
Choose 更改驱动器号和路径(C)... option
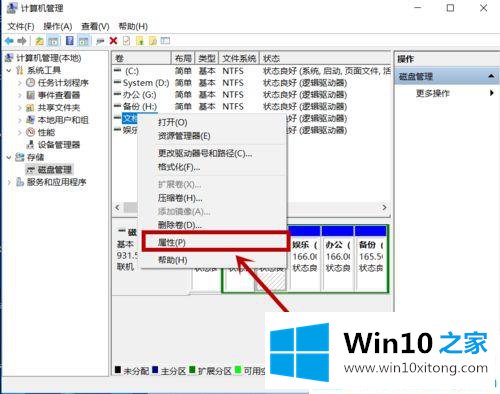(x=213, y=153)
